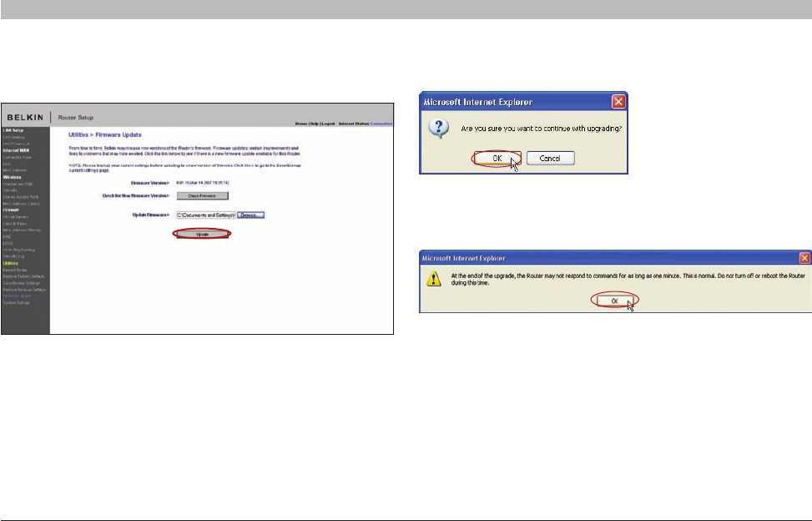Image resolution: width=812 pixels, height=521 pixels.
Task: Open Virtual Servers in the sidebar
Action: coord(16,217)
